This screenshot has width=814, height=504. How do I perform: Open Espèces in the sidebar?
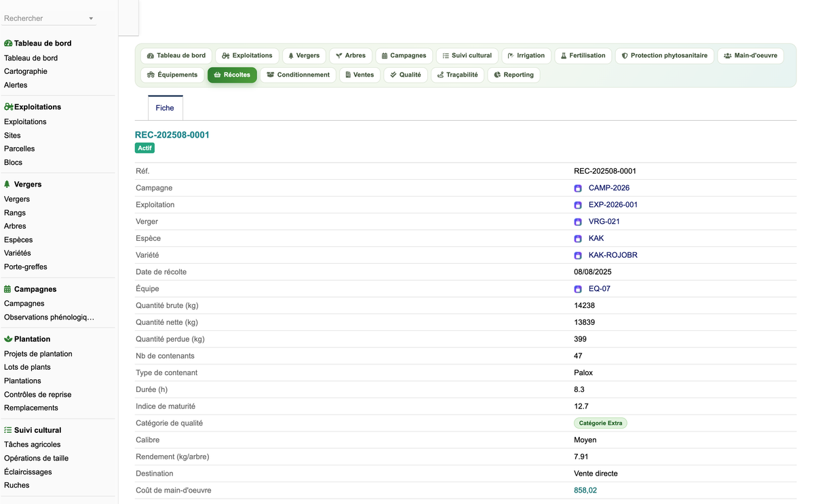tap(18, 240)
